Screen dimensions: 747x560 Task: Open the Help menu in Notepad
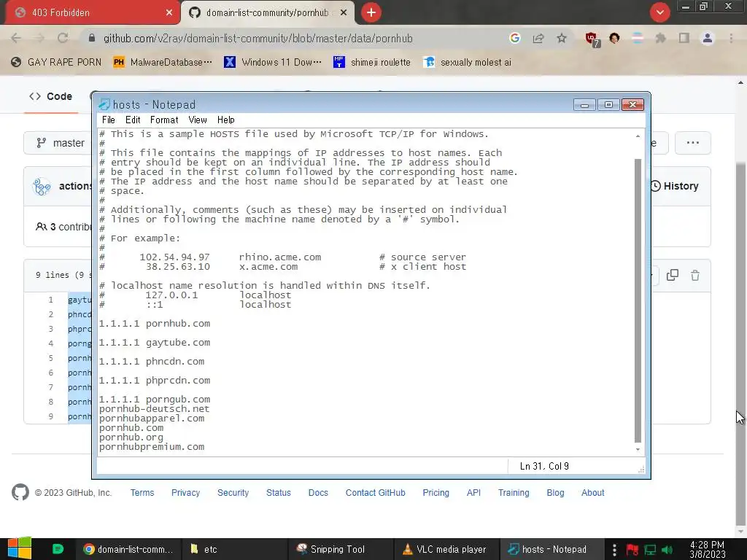click(x=226, y=120)
